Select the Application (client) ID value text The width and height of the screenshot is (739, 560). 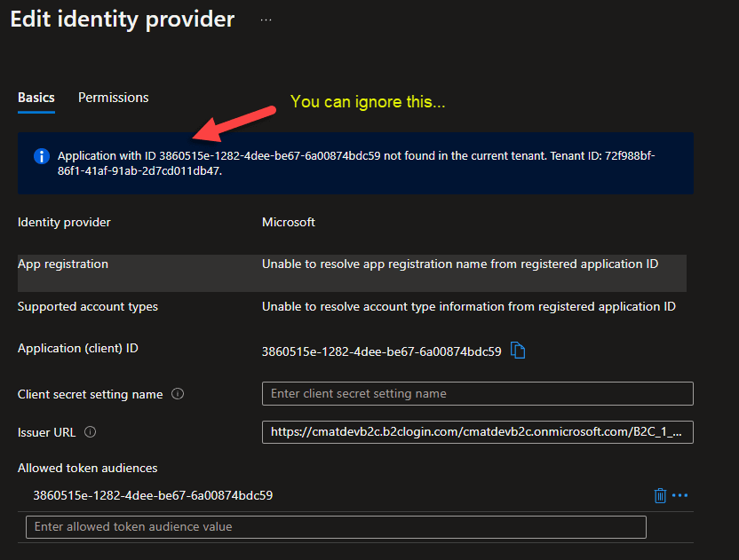coord(381,351)
